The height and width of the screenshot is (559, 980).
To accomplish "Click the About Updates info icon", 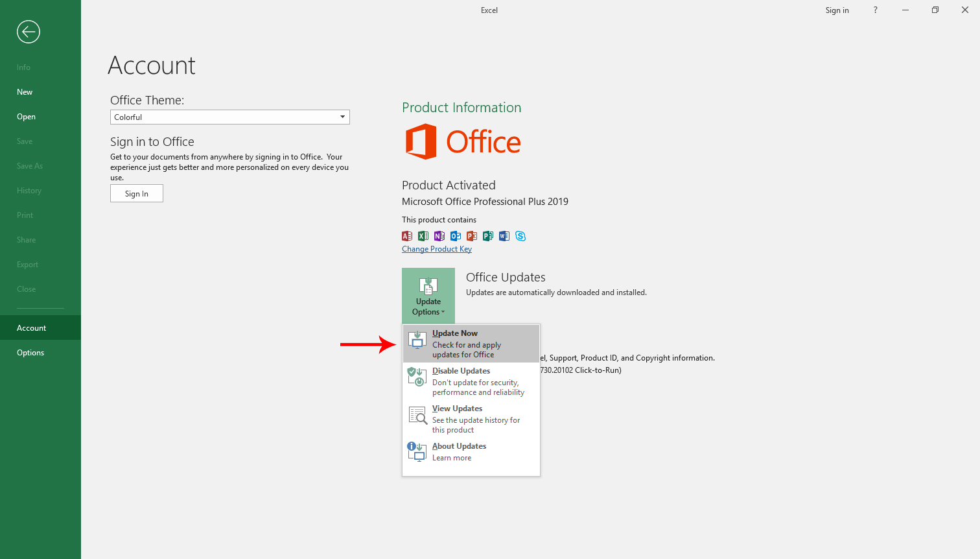I will pyautogui.click(x=417, y=451).
